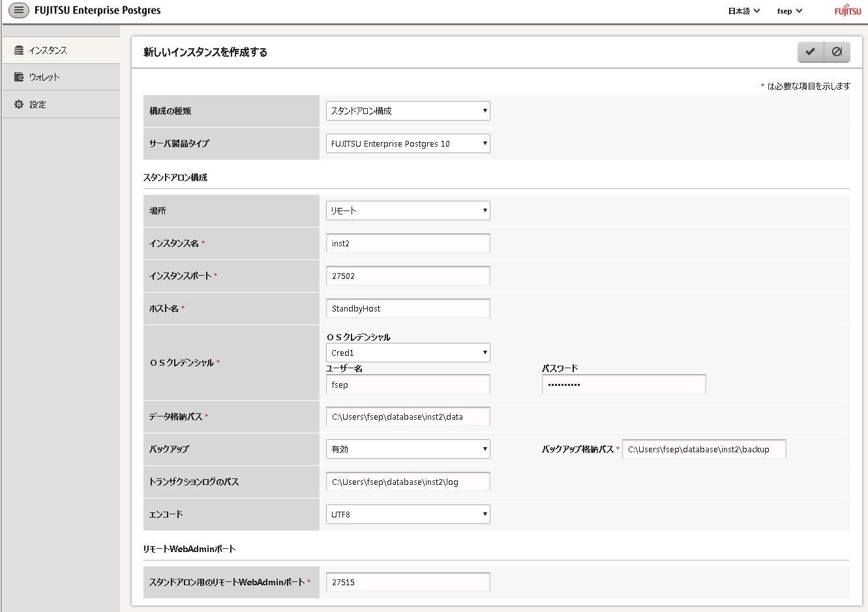This screenshot has height=612, width=868.
Task: Open the インスタンス menu item
Action: point(61,50)
